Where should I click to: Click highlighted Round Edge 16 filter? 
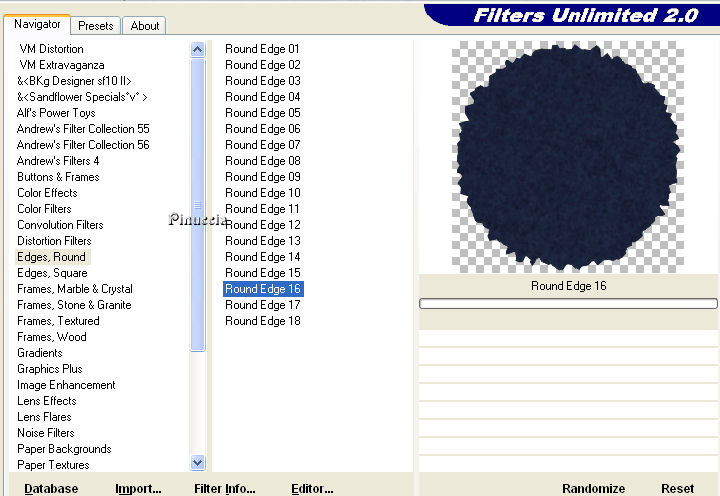(263, 289)
